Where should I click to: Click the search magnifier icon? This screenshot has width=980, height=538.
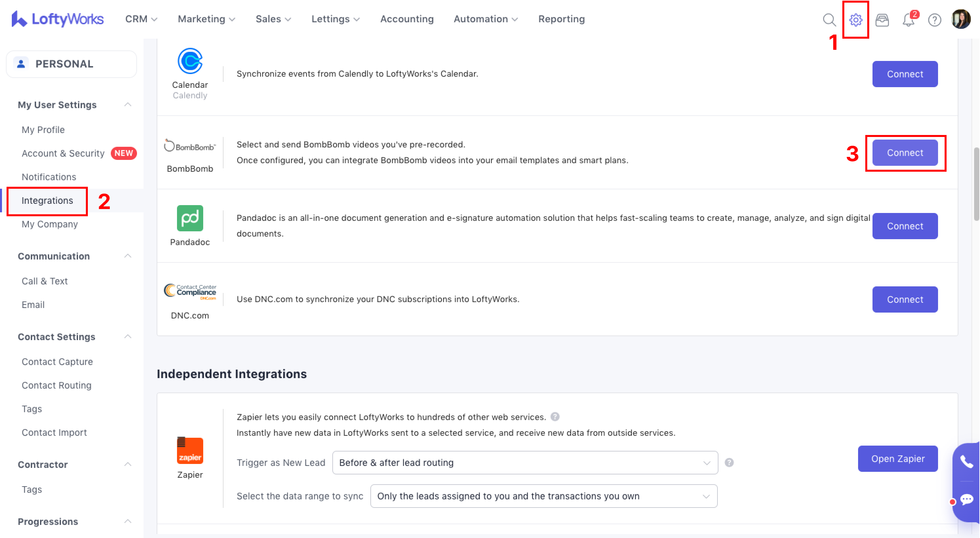(829, 19)
